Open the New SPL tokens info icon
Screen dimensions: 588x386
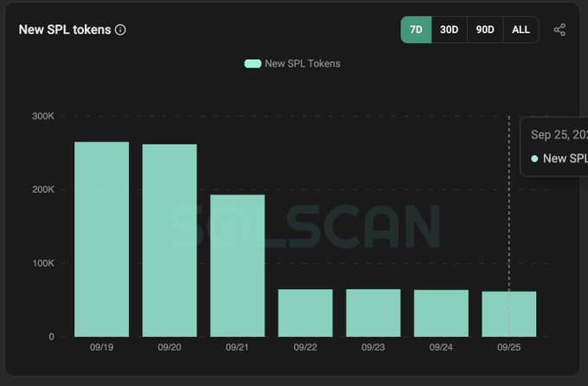tap(120, 29)
